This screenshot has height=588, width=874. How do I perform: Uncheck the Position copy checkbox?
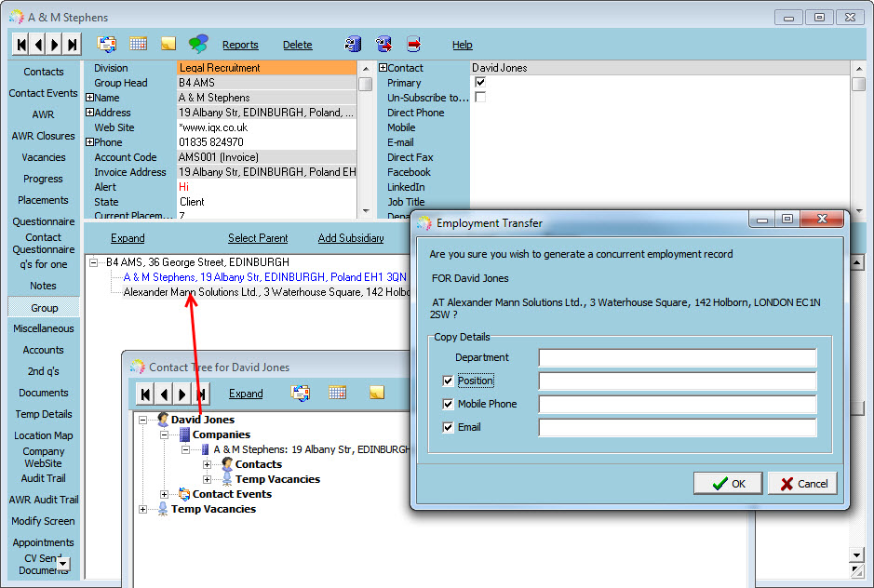[x=448, y=381]
